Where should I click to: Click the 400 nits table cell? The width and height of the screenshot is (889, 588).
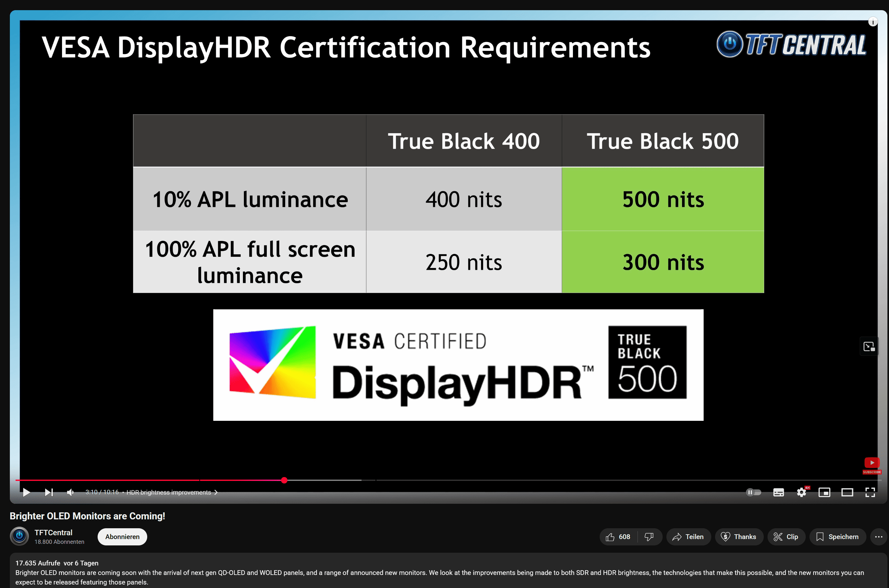coord(464,199)
